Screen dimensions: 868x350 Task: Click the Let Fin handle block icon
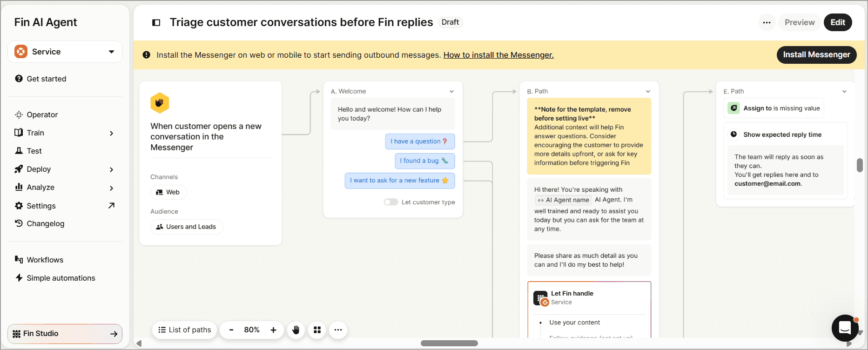click(541, 298)
